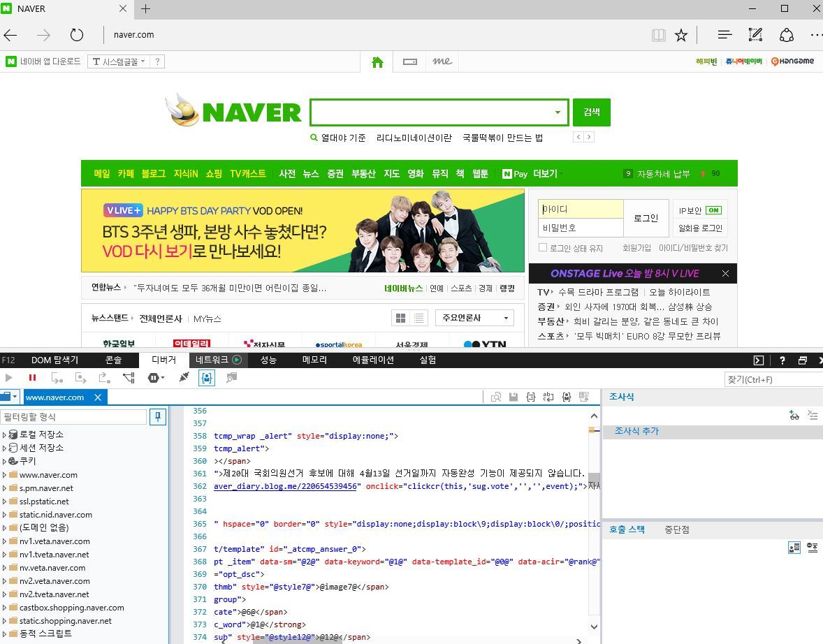Expand the 동적 스크립트 folder

4,634
